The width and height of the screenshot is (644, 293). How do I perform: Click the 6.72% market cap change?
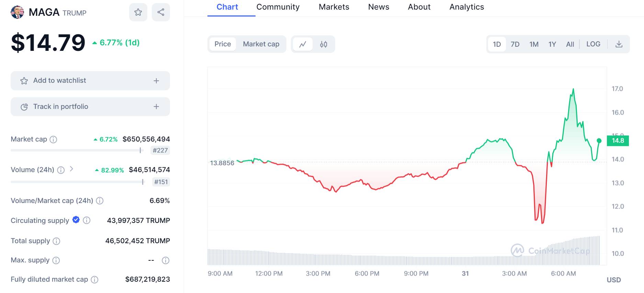click(x=106, y=139)
